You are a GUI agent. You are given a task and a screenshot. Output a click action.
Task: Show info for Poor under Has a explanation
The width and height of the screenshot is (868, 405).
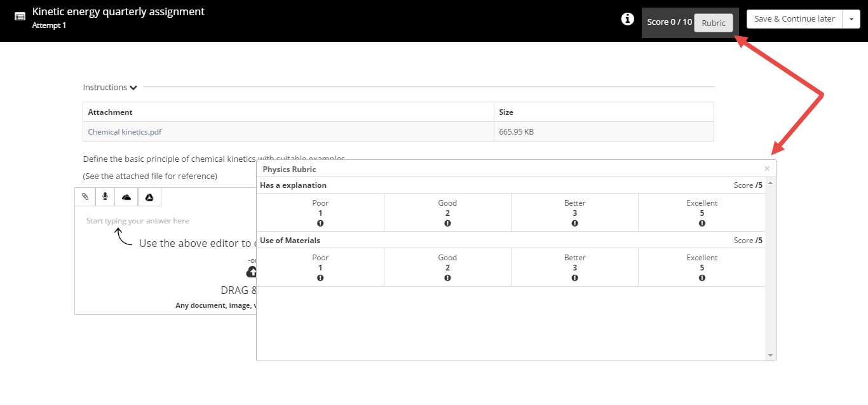click(320, 223)
